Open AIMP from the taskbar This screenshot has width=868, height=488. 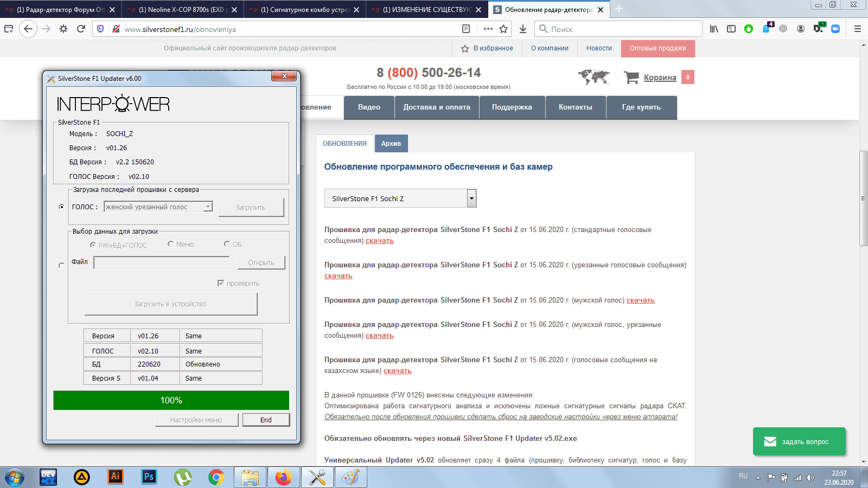pyautogui.click(x=82, y=477)
